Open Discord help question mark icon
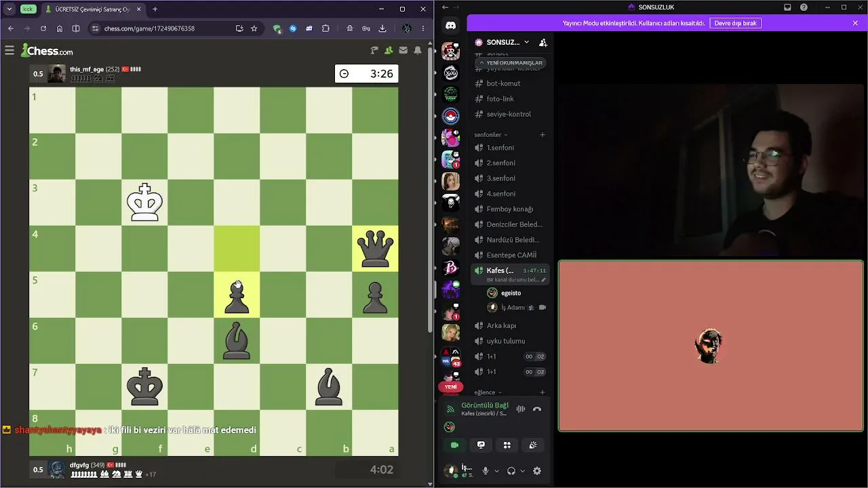 click(x=804, y=7)
